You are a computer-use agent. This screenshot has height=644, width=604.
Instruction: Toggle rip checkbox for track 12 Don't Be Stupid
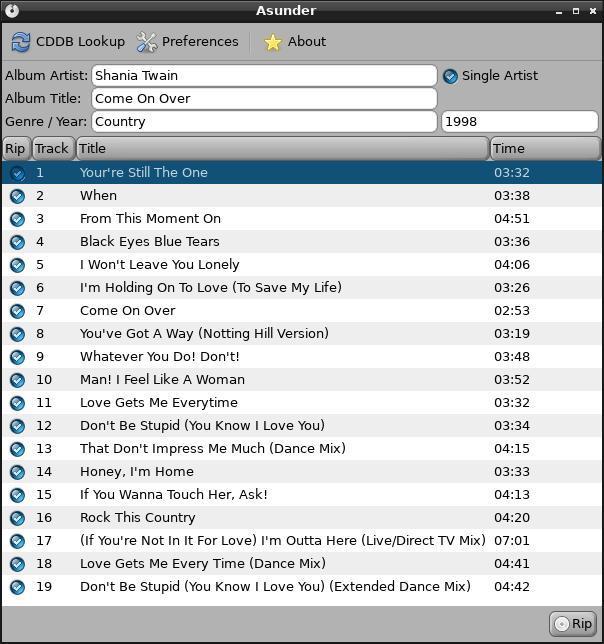[17, 426]
